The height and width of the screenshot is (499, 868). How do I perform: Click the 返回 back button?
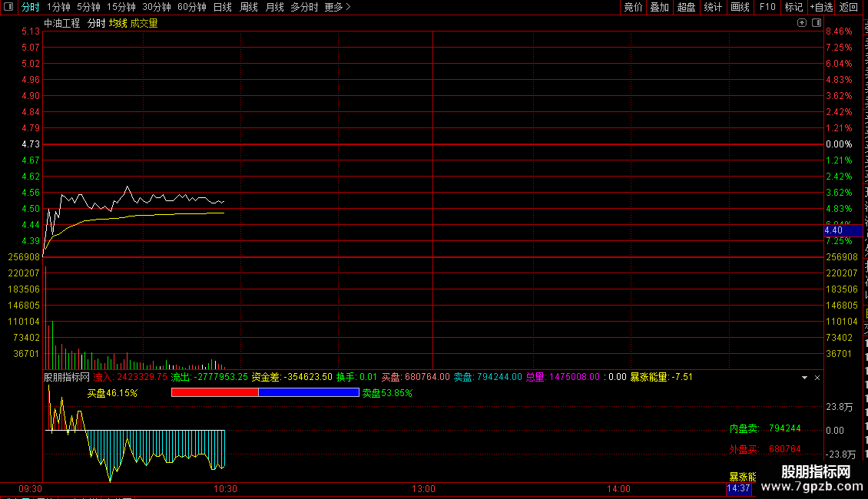pos(849,7)
